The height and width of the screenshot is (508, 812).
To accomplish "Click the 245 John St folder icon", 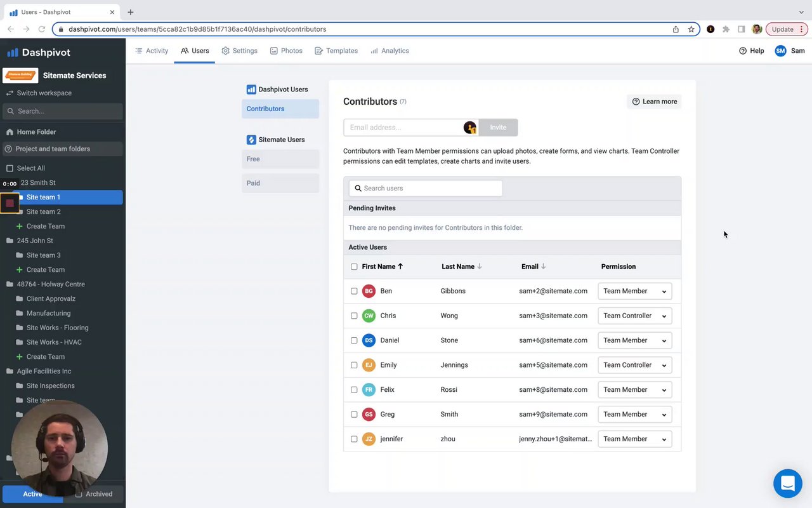I will pyautogui.click(x=10, y=241).
